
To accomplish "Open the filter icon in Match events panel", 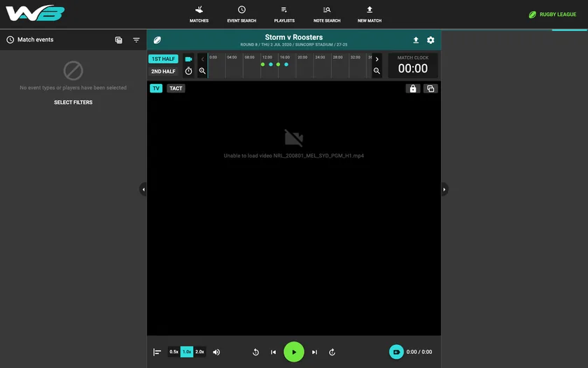I will pos(136,40).
